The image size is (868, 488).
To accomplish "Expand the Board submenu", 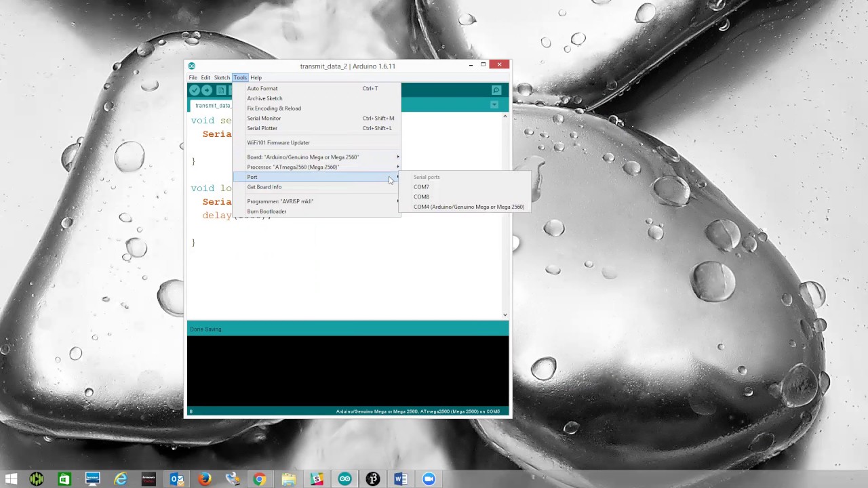I will pyautogui.click(x=317, y=157).
